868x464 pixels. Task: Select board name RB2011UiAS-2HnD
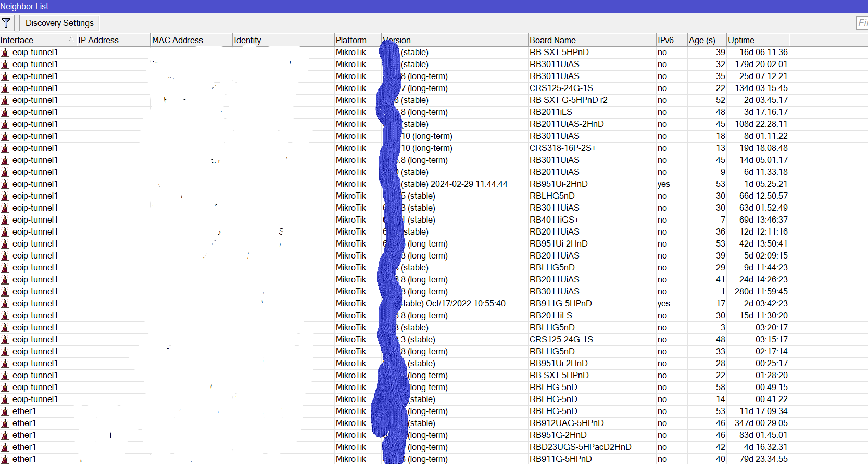click(567, 124)
